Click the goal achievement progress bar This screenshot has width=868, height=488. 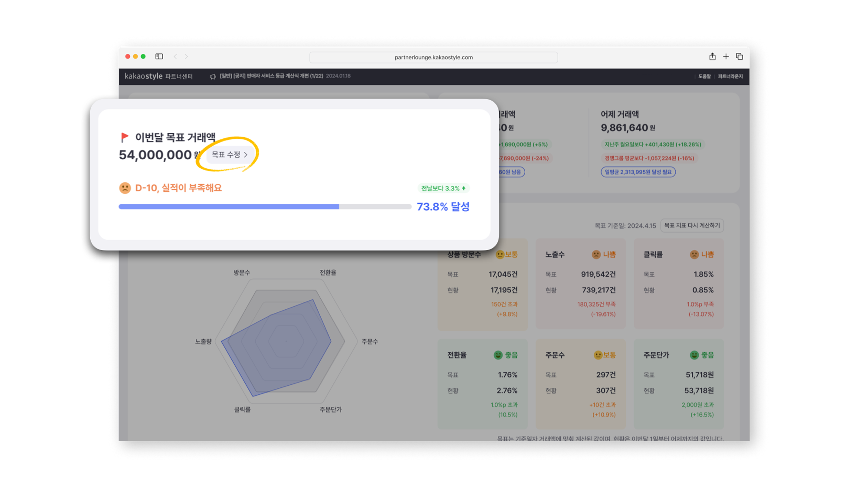pos(265,207)
